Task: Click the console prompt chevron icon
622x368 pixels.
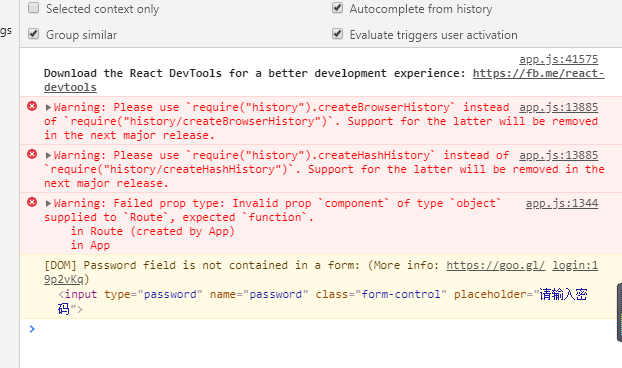Action: tap(32, 329)
